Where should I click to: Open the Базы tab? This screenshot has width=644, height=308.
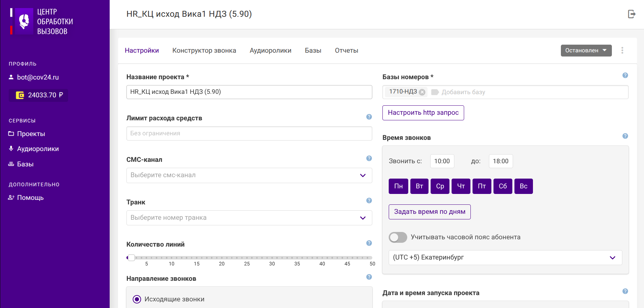point(313,51)
